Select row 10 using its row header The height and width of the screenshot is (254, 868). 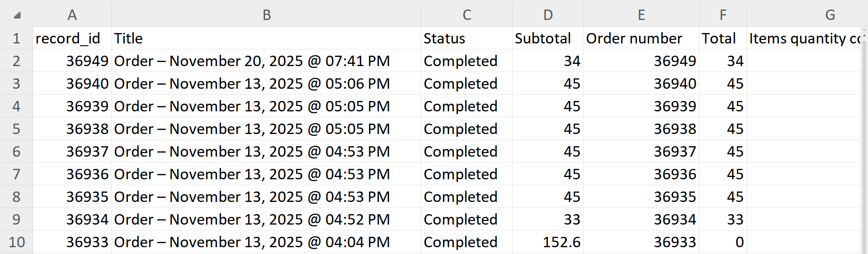pos(16,242)
